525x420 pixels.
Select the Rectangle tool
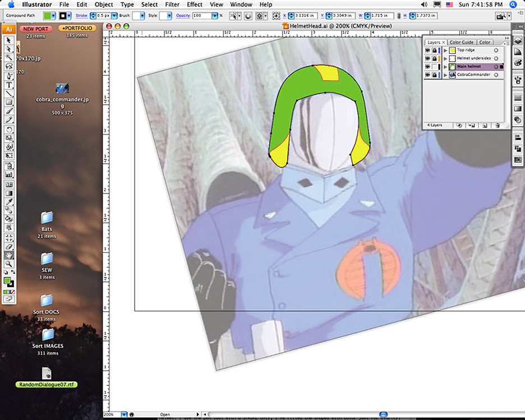click(9, 102)
